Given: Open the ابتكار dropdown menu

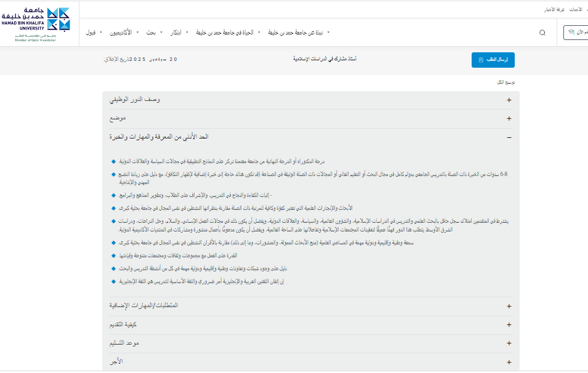Looking at the screenshot, I should [x=179, y=32].
